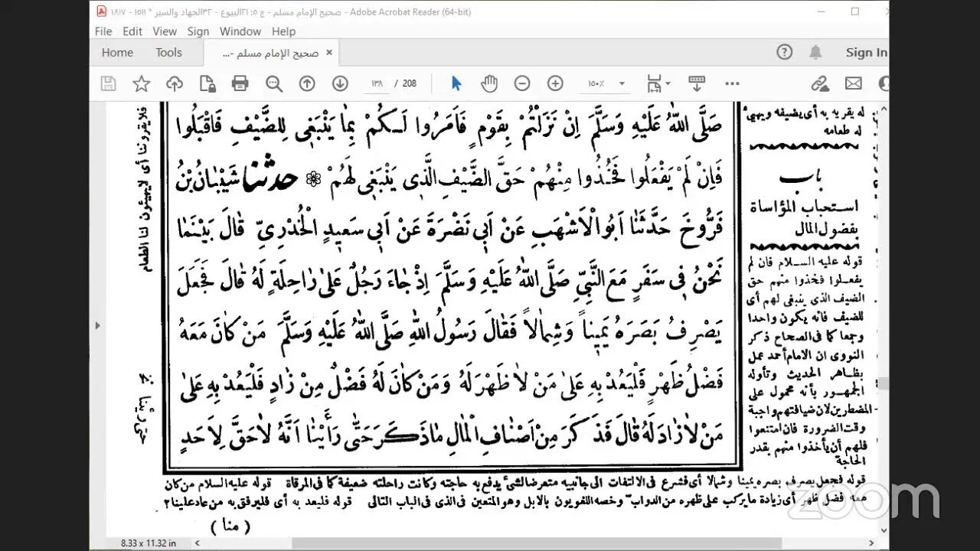Send the file by email

[854, 83]
